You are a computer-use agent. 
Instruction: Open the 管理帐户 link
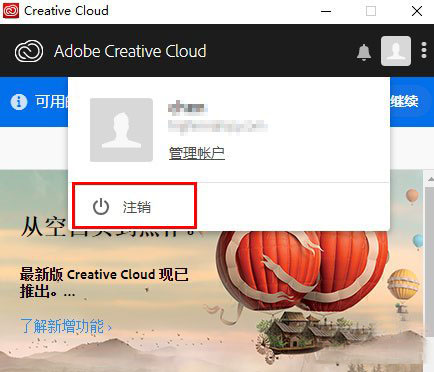[x=197, y=153]
